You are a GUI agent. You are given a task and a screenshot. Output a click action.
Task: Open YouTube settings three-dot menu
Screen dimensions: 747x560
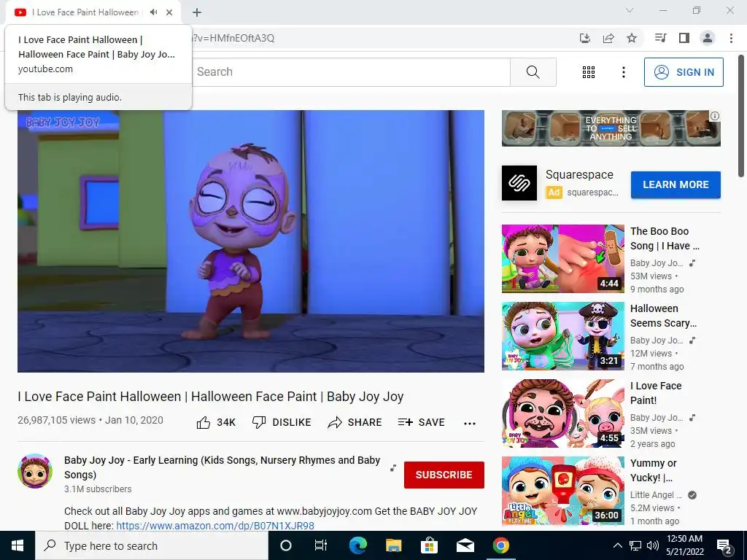point(623,72)
